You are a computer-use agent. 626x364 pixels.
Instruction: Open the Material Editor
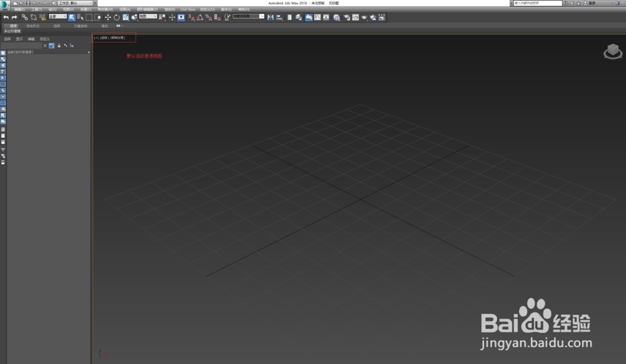point(336,18)
